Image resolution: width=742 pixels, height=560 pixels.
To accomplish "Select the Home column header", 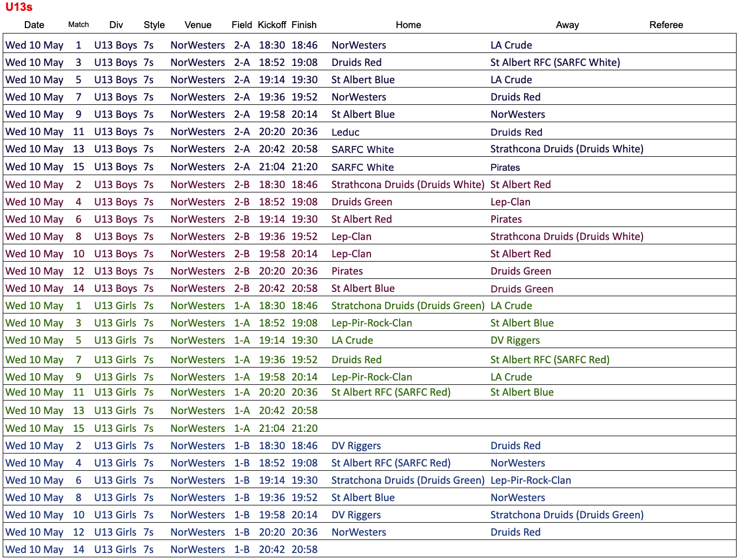I will pyautogui.click(x=408, y=25).
